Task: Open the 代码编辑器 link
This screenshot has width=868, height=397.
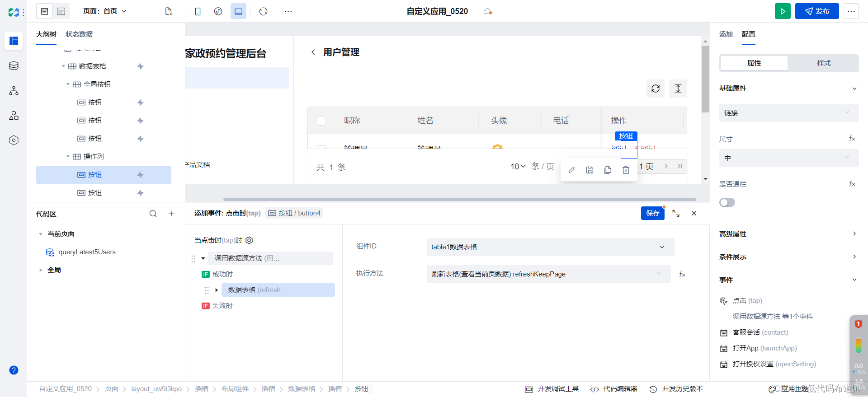Action: pos(613,389)
